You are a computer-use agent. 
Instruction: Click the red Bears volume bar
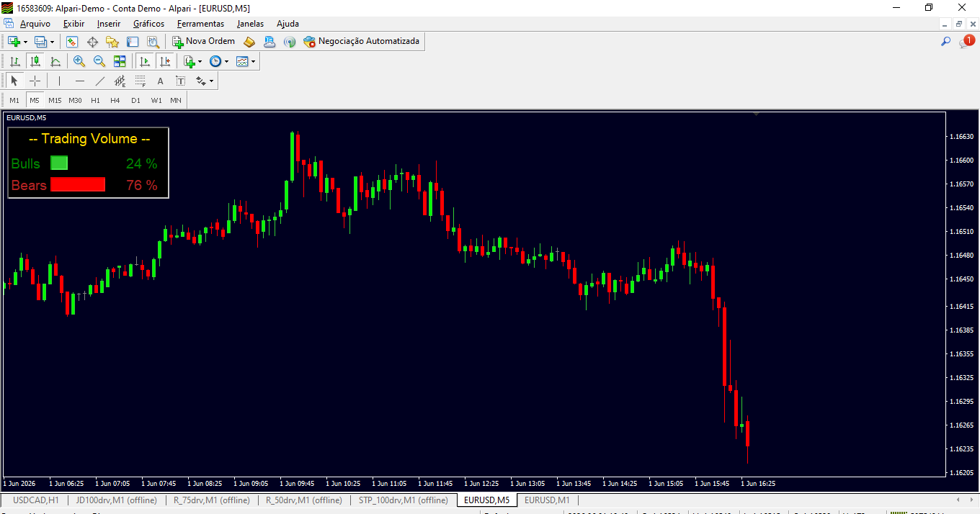click(x=78, y=184)
